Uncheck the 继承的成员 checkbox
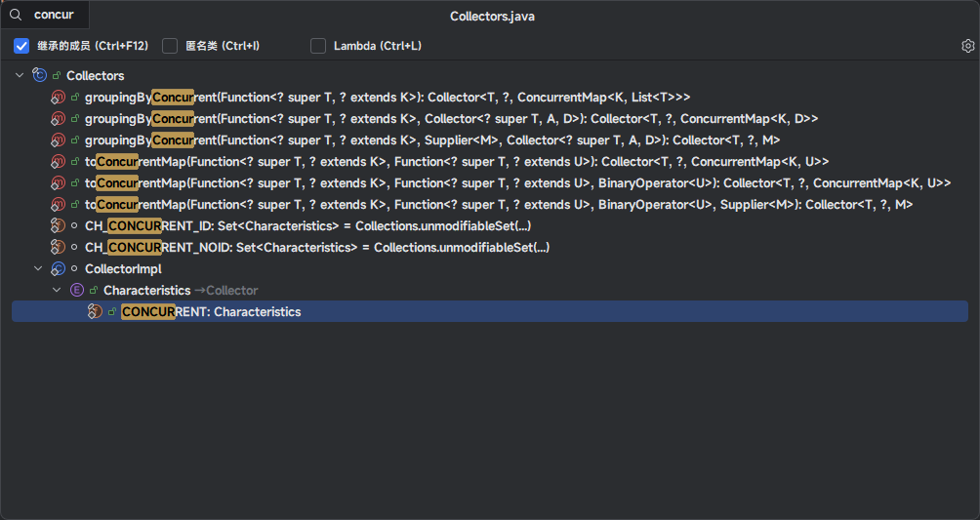980x520 pixels. (21, 46)
